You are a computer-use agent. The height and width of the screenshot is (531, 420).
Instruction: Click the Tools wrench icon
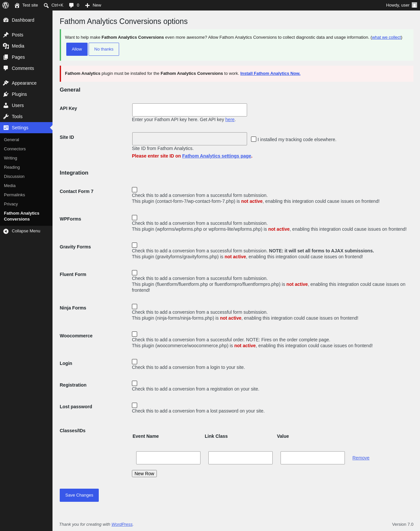(6, 117)
